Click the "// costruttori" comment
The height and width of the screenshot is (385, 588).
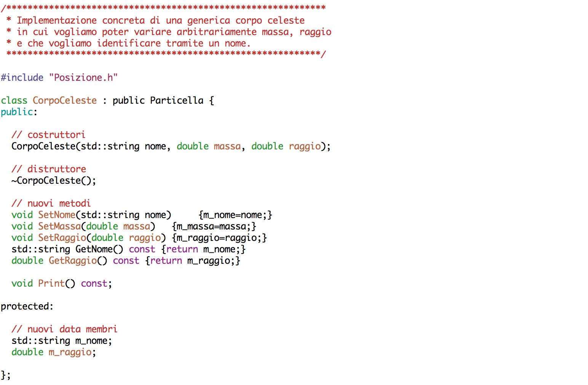pos(48,135)
